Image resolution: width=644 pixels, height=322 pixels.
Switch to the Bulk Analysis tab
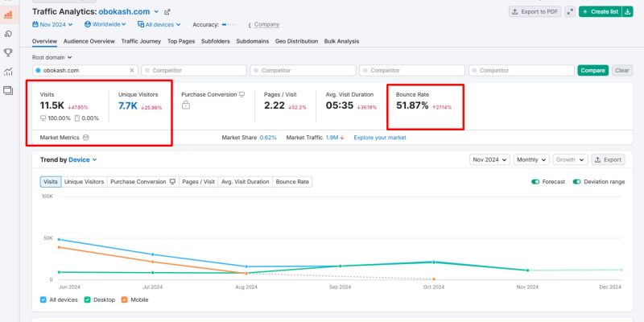point(341,41)
